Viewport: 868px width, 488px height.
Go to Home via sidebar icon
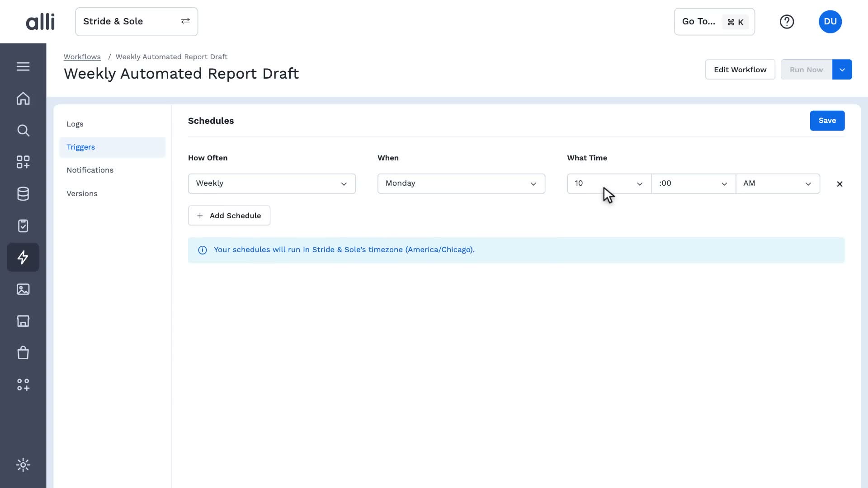pyautogui.click(x=23, y=99)
